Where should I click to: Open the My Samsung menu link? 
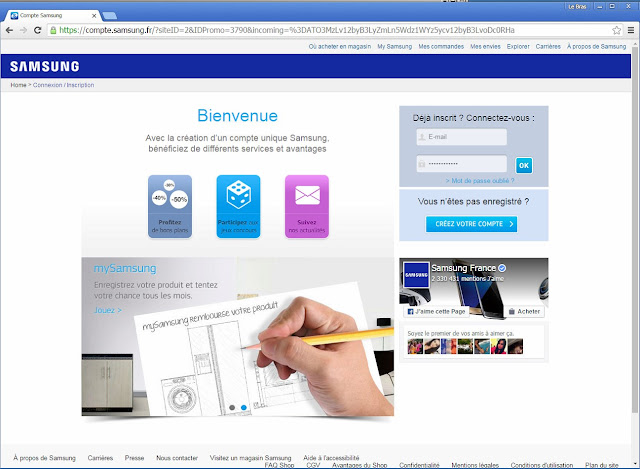point(395,47)
